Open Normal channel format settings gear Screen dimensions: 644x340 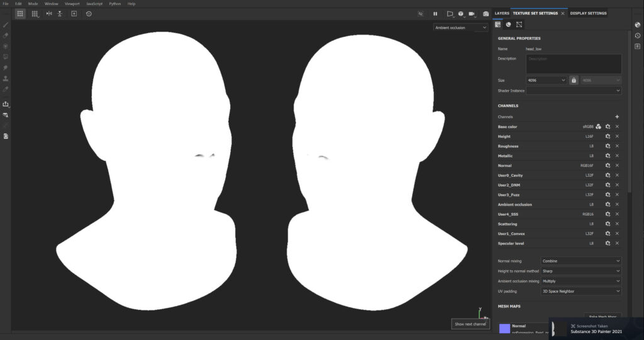pos(608,165)
